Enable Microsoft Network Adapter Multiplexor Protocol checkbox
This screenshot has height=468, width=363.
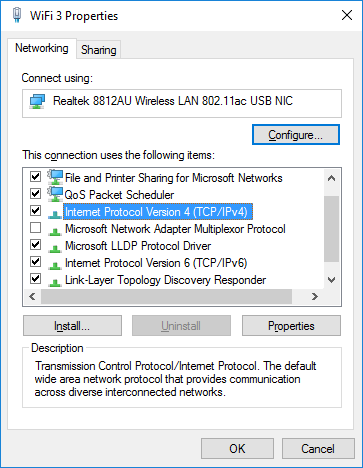pyautogui.click(x=35, y=228)
